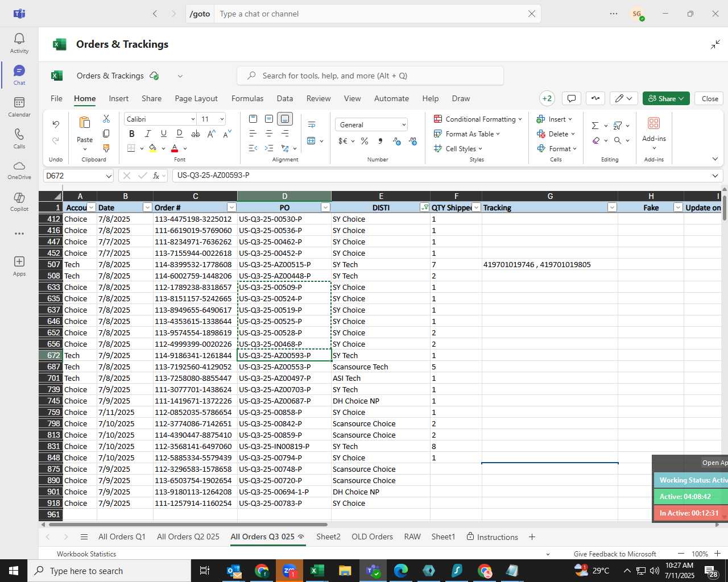Click the Clear eraser icon in Editing

595,140
